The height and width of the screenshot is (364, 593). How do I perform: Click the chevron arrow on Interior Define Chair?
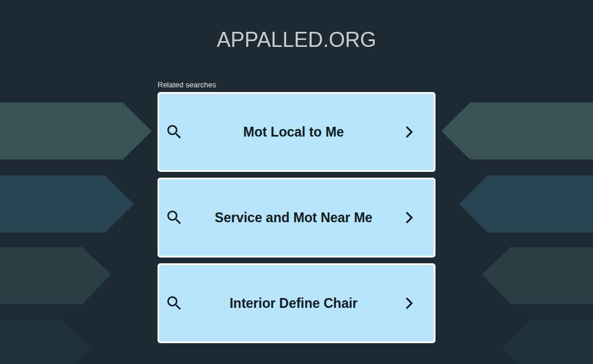click(x=409, y=303)
